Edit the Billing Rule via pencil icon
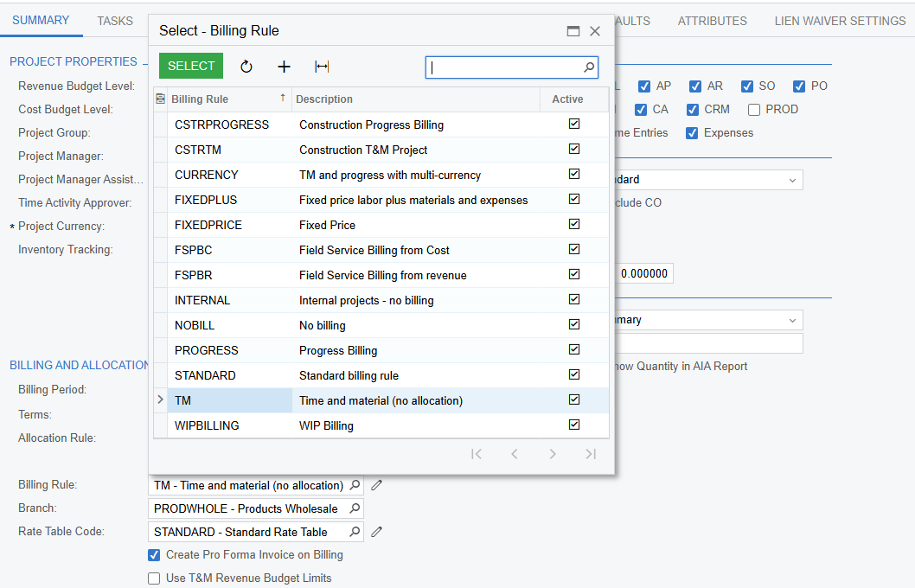915x588 pixels. 376,485
